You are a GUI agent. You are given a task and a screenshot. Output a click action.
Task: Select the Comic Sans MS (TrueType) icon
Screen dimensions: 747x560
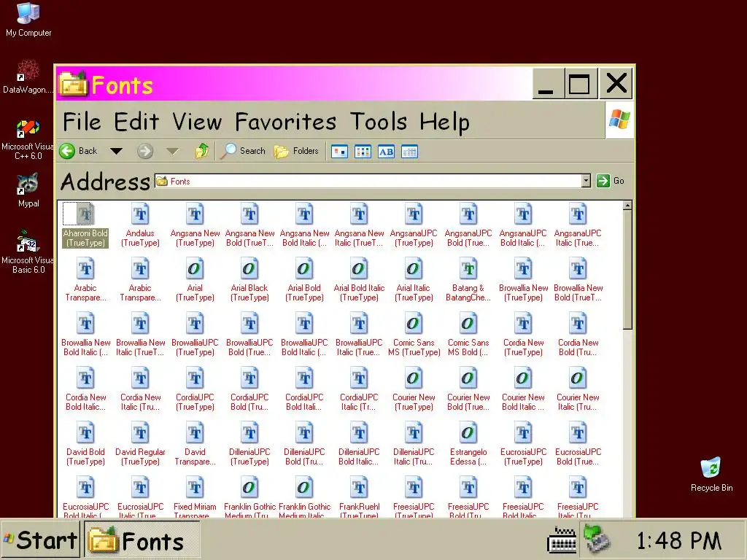point(414,323)
